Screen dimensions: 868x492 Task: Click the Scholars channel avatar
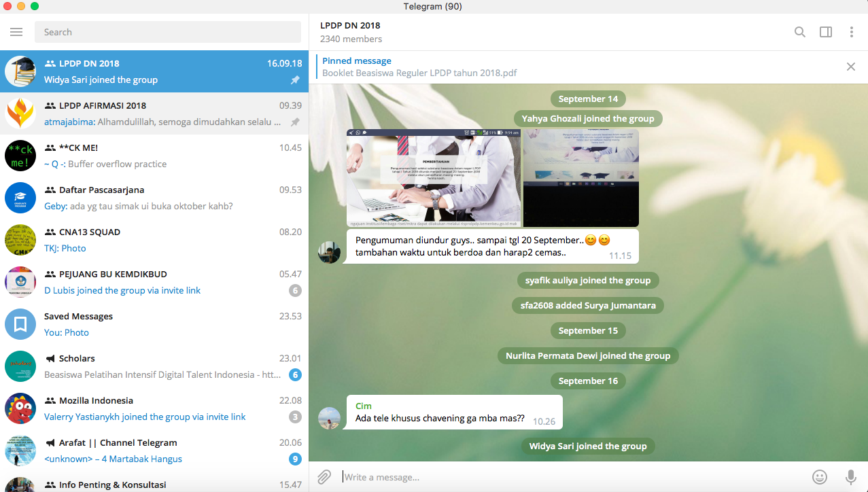tap(20, 366)
